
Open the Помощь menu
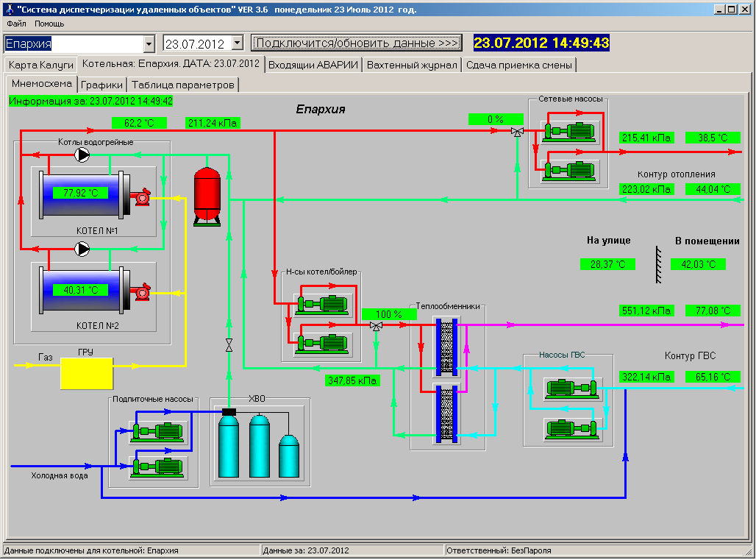point(49,24)
